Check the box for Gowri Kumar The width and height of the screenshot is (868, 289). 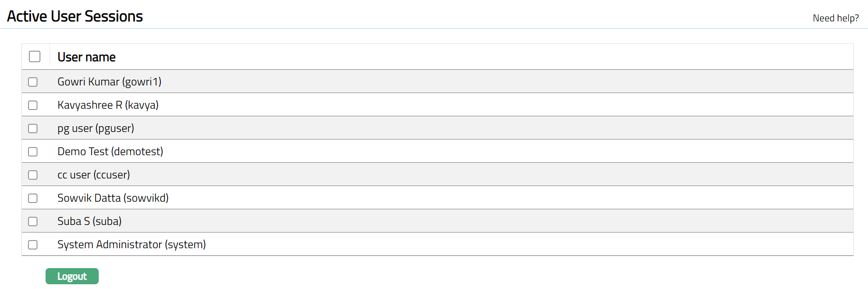click(33, 82)
